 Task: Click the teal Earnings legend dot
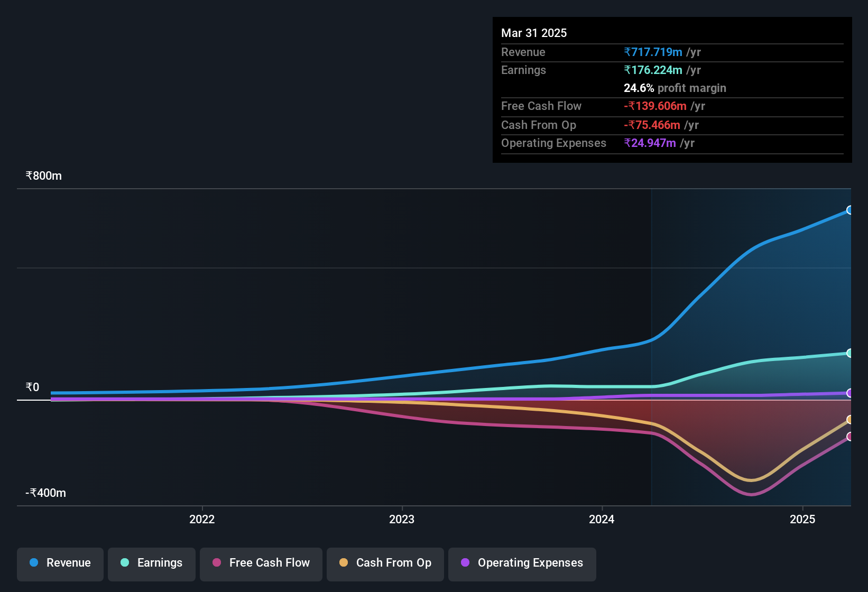125,563
